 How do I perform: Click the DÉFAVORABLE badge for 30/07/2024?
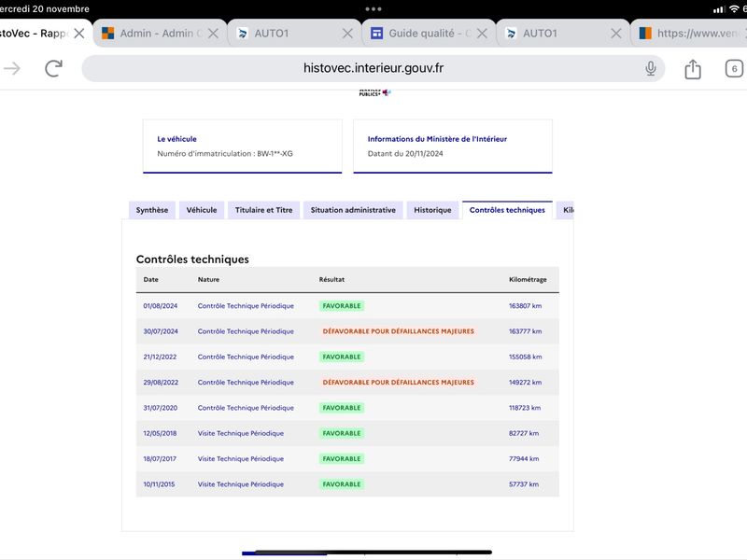coord(399,331)
